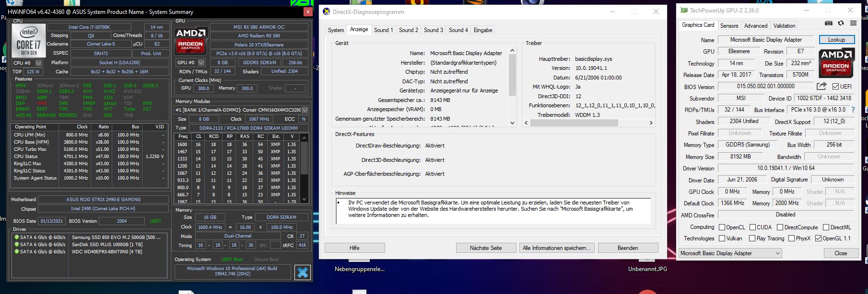Viewport: 868px width, 294px height.
Task: Click the blue X icon in HWiNFO summary
Action: click(x=303, y=272)
